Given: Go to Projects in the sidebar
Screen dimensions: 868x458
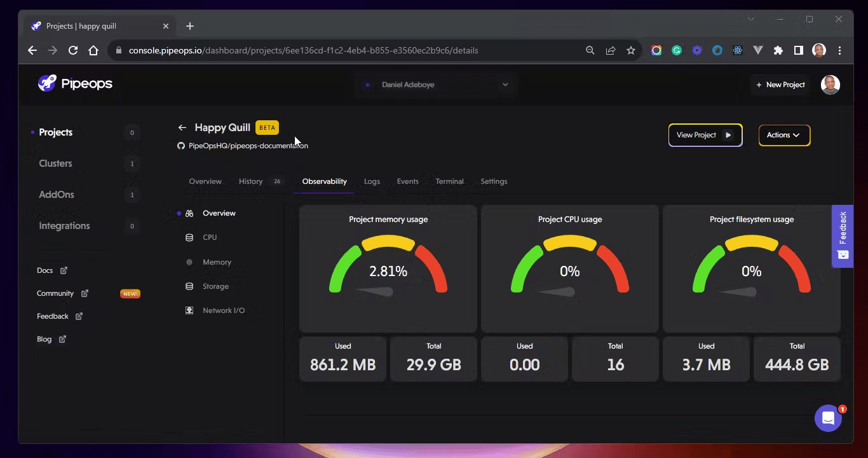Looking at the screenshot, I should click(56, 132).
